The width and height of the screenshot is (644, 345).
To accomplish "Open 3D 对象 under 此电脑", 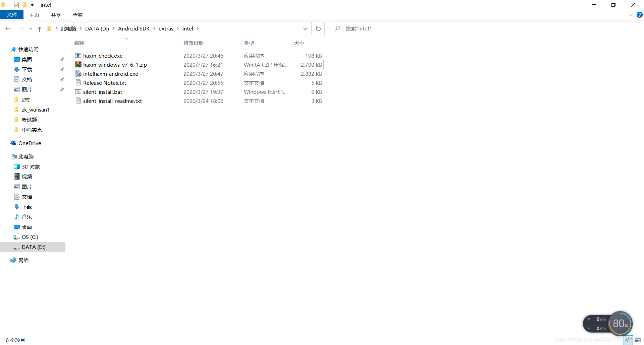I will [x=31, y=166].
